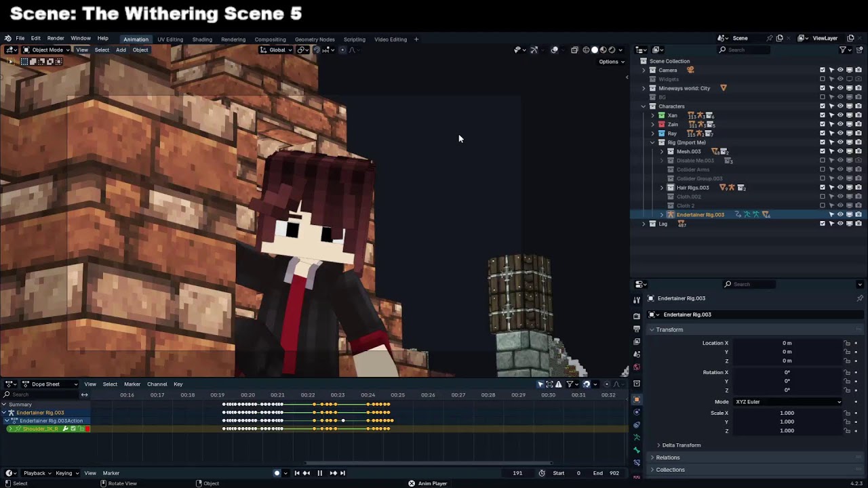The image size is (868, 488).
Task: Enable the Cloth.002 collection checkbox
Action: [823, 197]
